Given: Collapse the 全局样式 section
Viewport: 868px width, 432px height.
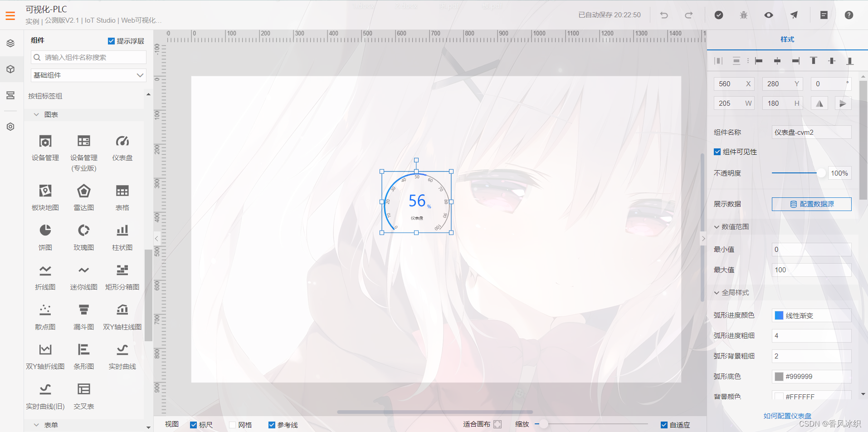Looking at the screenshot, I should (x=717, y=293).
